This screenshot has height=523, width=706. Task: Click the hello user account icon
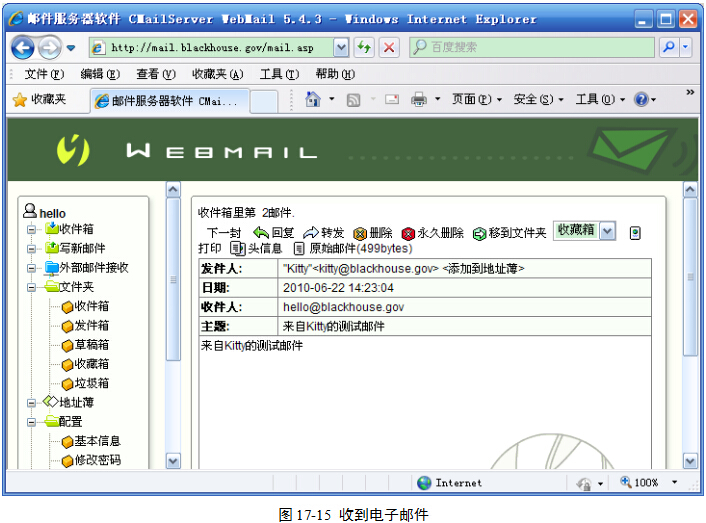30,210
